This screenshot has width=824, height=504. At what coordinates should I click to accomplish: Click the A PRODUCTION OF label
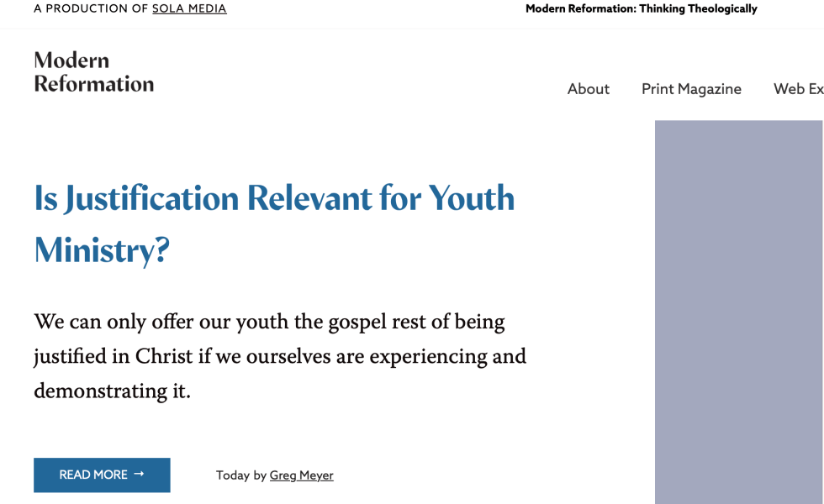click(x=91, y=9)
